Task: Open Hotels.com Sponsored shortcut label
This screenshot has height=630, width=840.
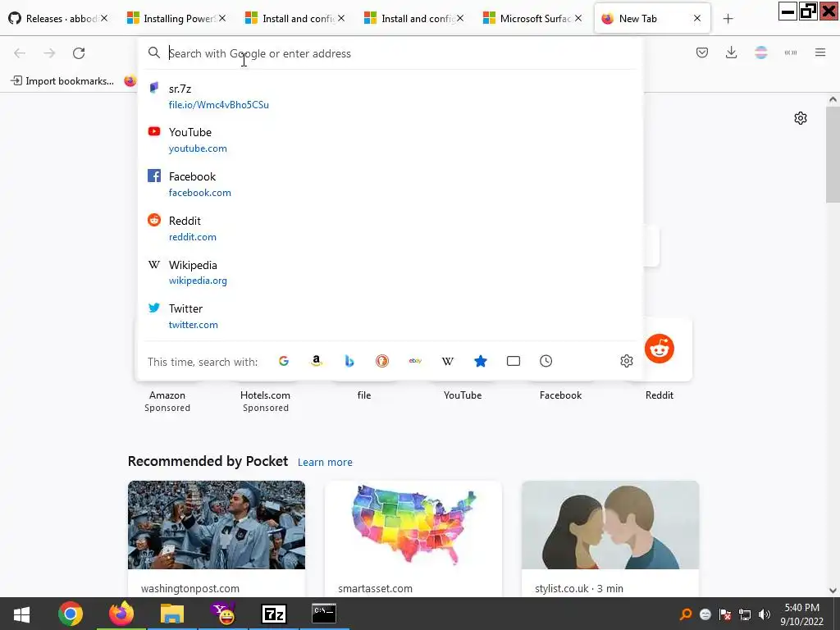Action: (x=265, y=401)
